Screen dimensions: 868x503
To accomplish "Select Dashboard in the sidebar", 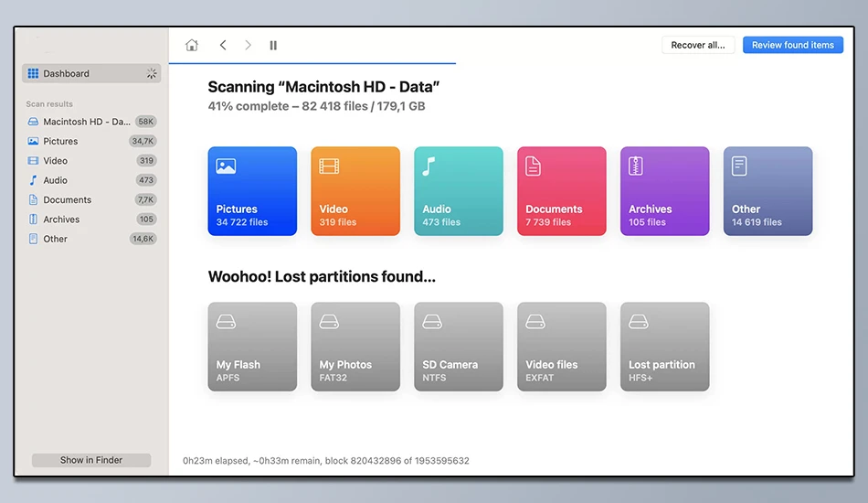I will tap(91, 73).
